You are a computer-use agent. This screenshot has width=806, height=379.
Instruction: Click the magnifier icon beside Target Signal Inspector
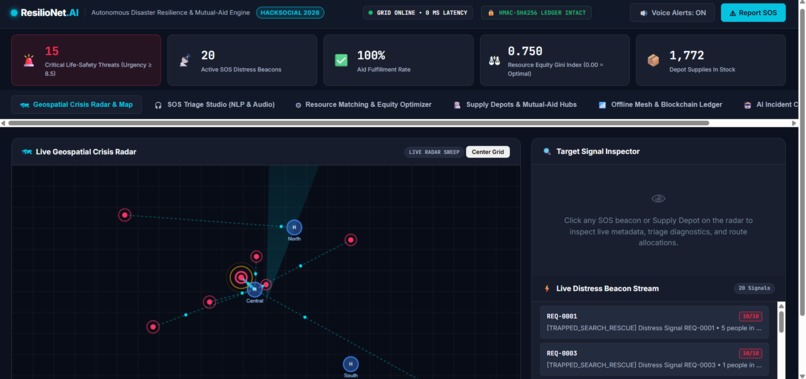(x=547, y=152)
